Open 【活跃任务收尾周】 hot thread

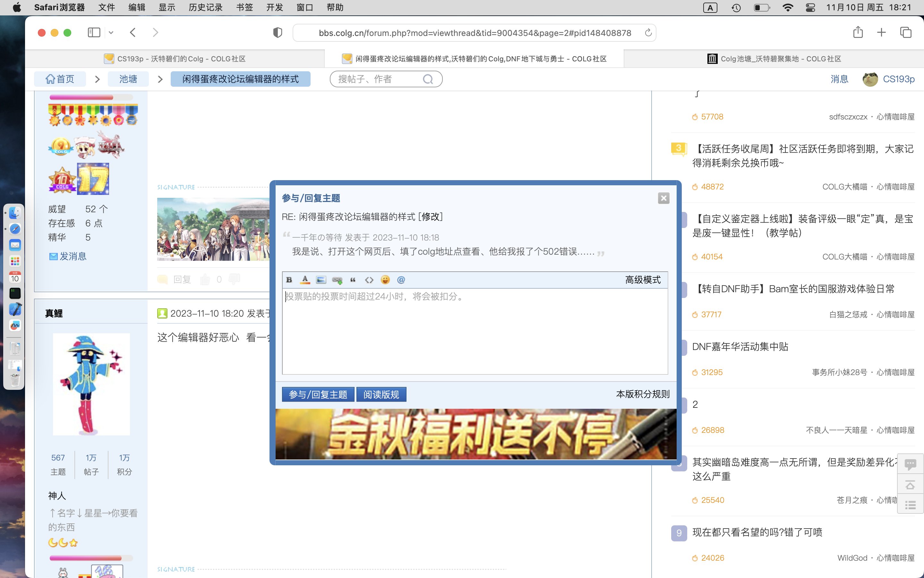[803, 156]
